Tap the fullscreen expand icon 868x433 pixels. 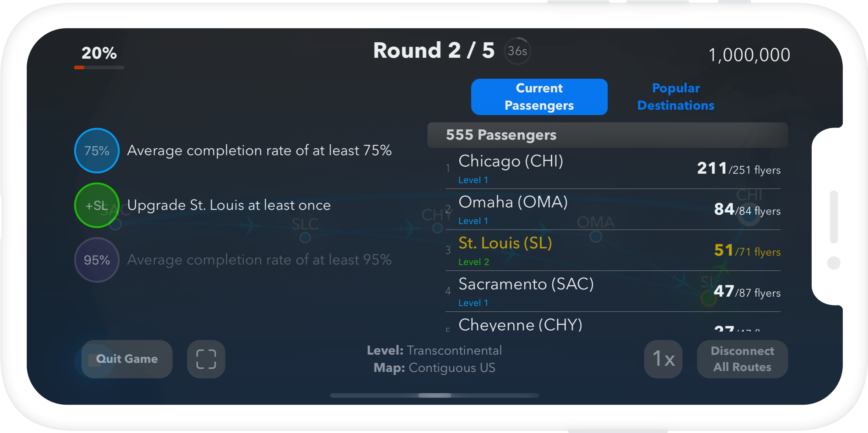(206, 359)
